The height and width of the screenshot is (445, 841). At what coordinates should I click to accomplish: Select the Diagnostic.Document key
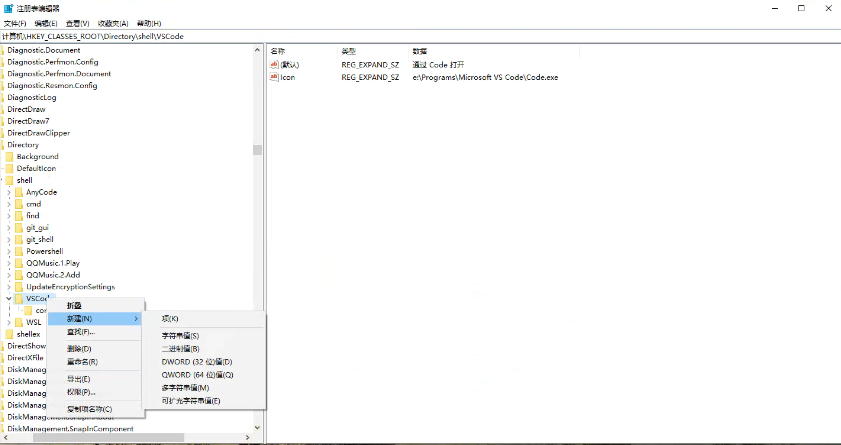[44, 50]
